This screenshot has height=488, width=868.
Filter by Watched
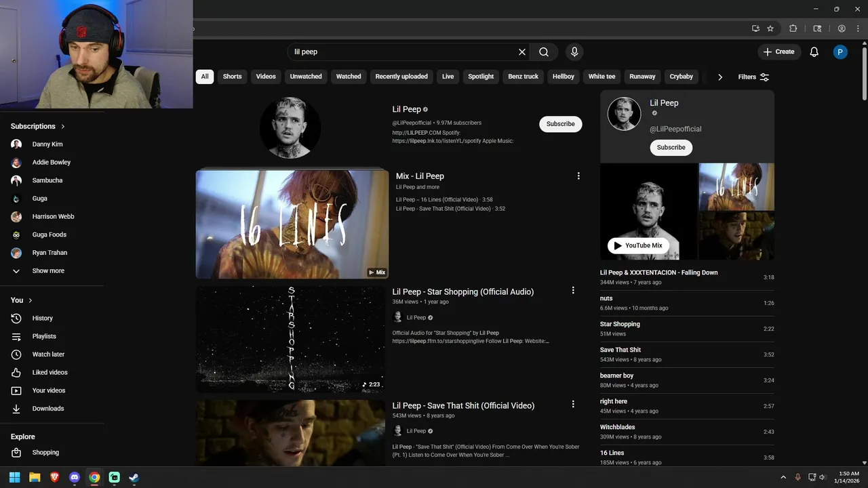coord(349,77)
